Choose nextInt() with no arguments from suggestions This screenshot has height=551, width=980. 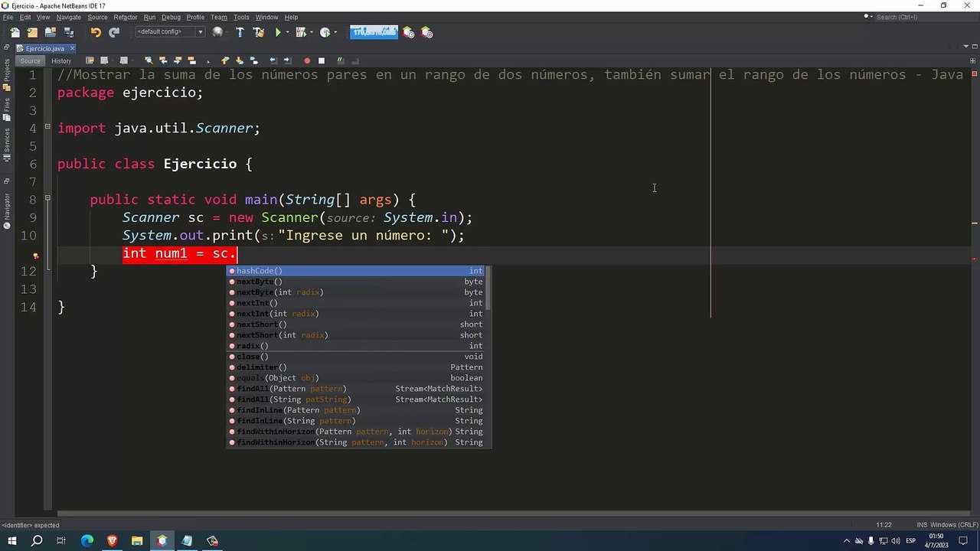click(x=356, y=303)
